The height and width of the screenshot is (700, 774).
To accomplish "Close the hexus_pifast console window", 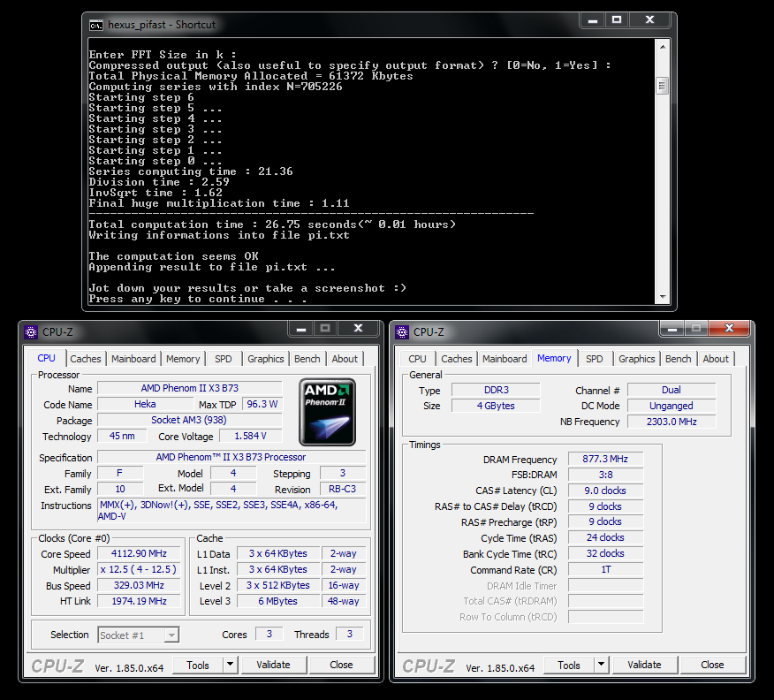I will pos(649,20).
